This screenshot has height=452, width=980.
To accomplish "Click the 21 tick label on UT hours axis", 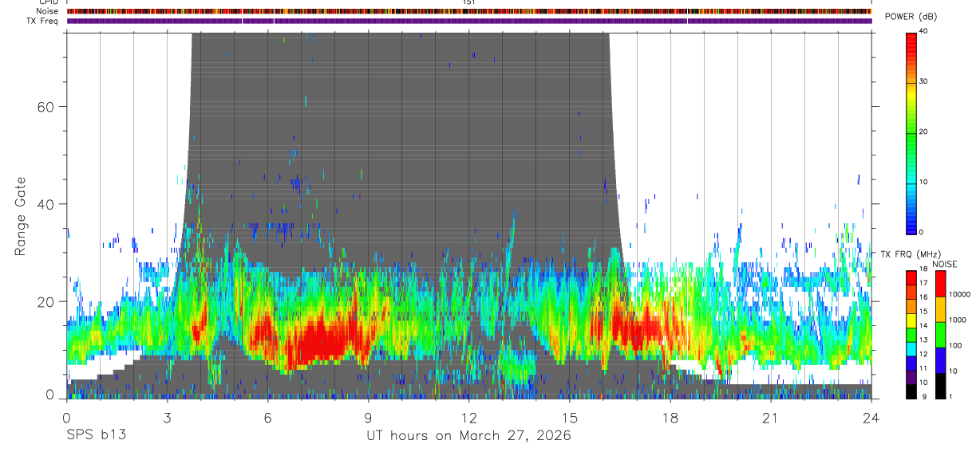I will tap(771, 418).
